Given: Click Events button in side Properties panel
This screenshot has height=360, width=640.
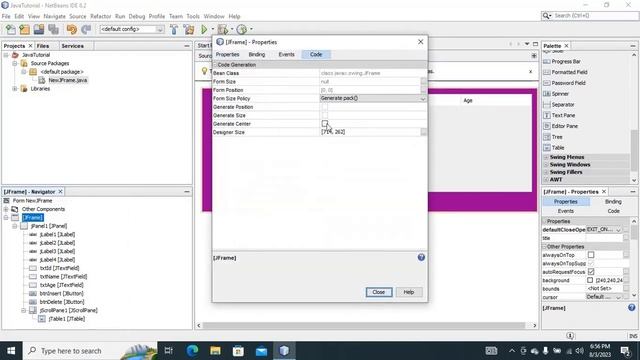Looking at the screenshot, I should (566, 211).
